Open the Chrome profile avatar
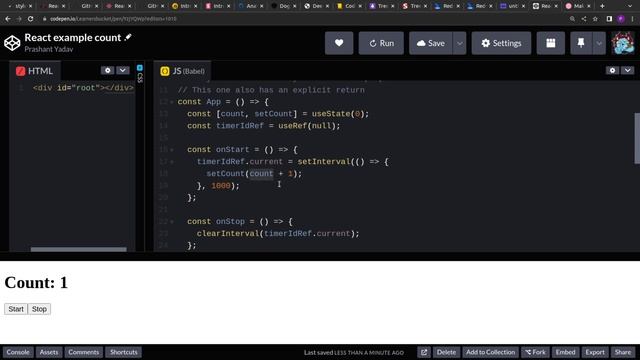This screenshot has width=640, height=360. point(621,19)
